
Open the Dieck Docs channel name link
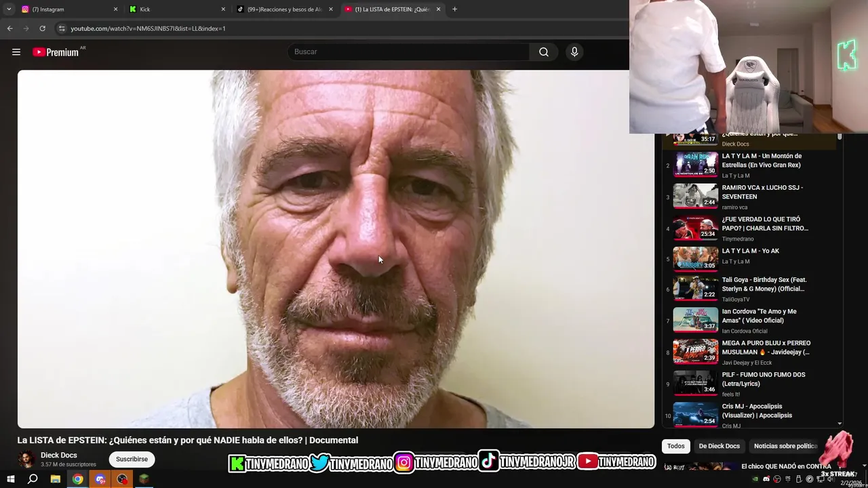(x=59, y=455)
